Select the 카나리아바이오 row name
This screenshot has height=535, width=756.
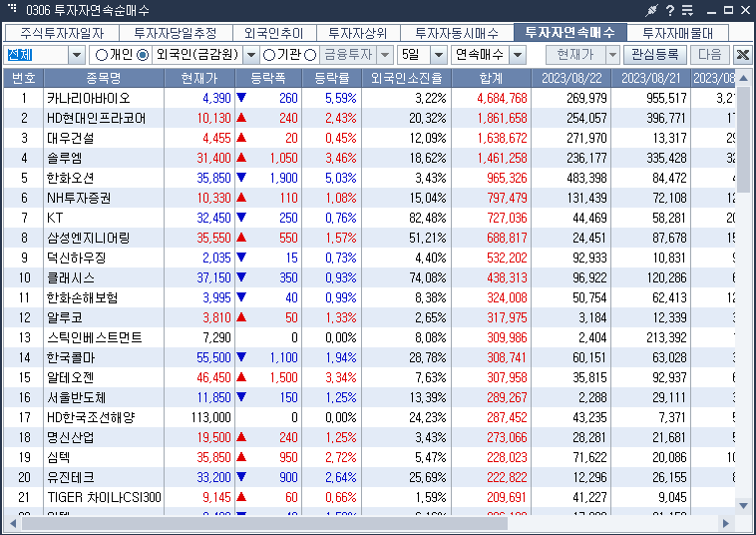tap(89, 98)
